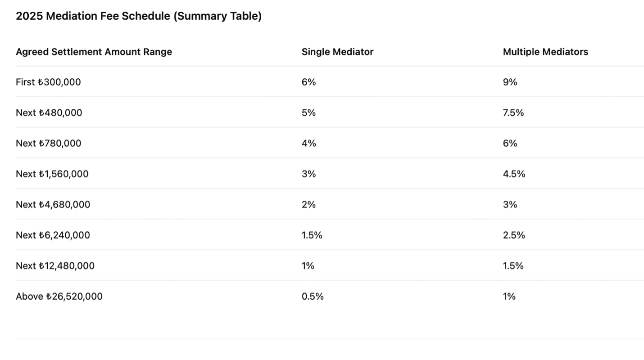Click the 'Next ₺6,240,000' cell
The width and height of the screenshot is (644, 360).
coord(53,235)
